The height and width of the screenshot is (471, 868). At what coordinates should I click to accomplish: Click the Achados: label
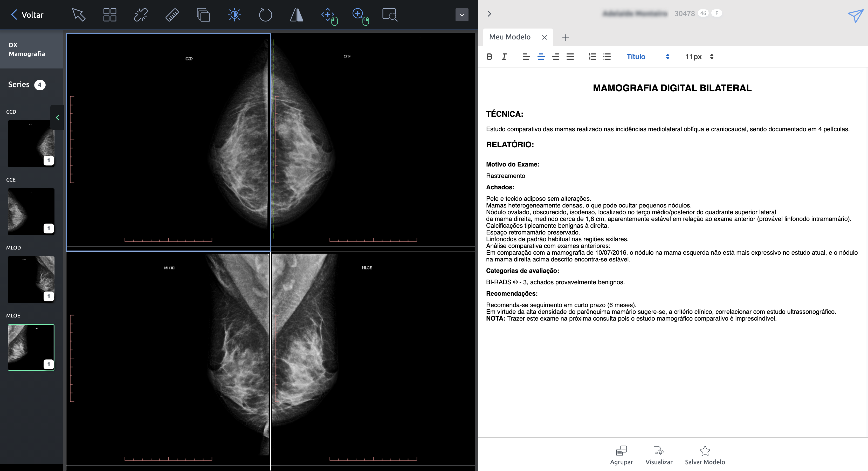point(500,187)
